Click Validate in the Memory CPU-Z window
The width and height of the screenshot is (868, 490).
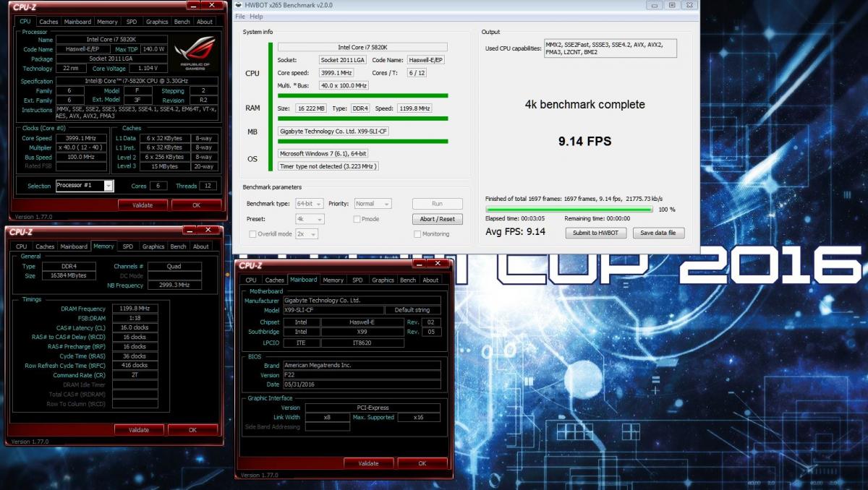pyautogui.click(x=139, y=429)
